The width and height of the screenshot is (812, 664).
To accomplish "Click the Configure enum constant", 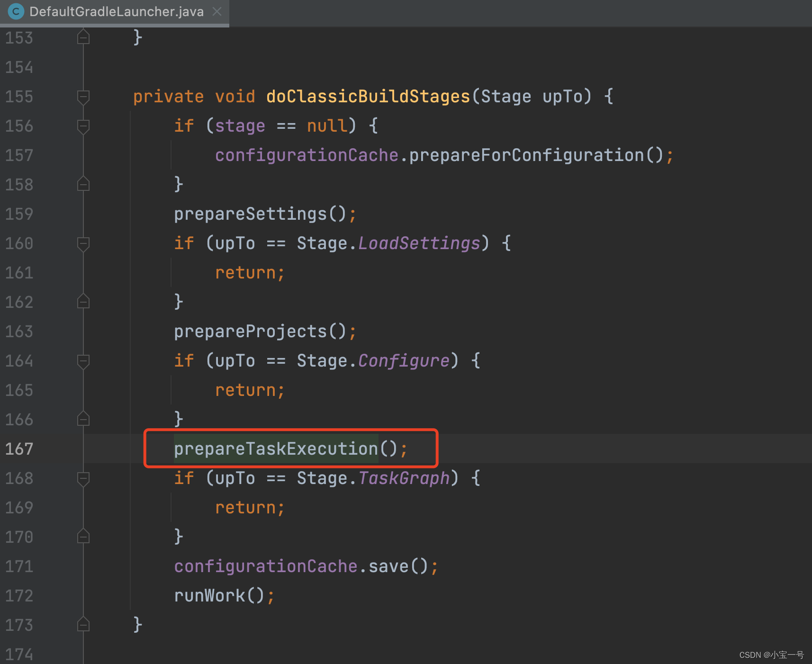I will (404, 360).
